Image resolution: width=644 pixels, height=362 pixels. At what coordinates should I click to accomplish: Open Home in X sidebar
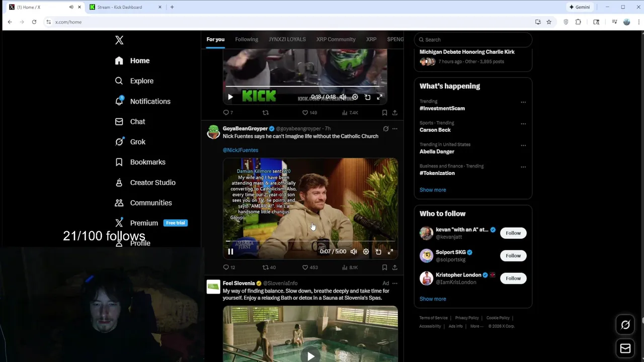point(132,60)
